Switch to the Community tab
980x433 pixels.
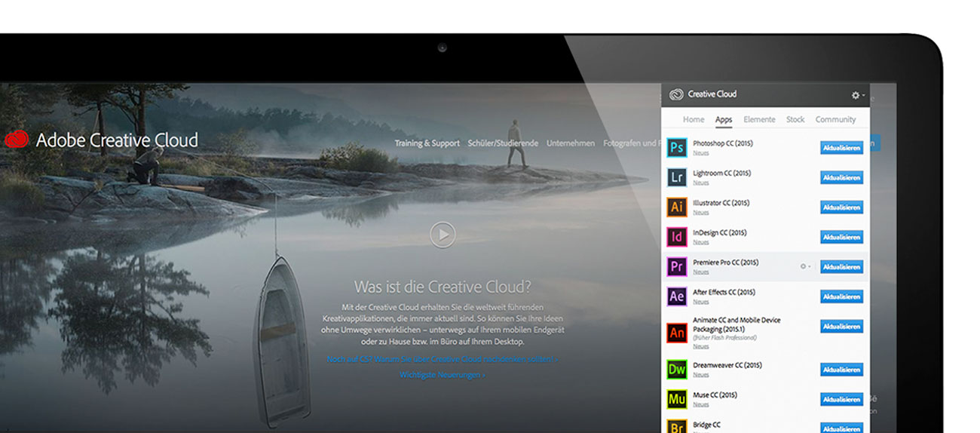point(835,119)
